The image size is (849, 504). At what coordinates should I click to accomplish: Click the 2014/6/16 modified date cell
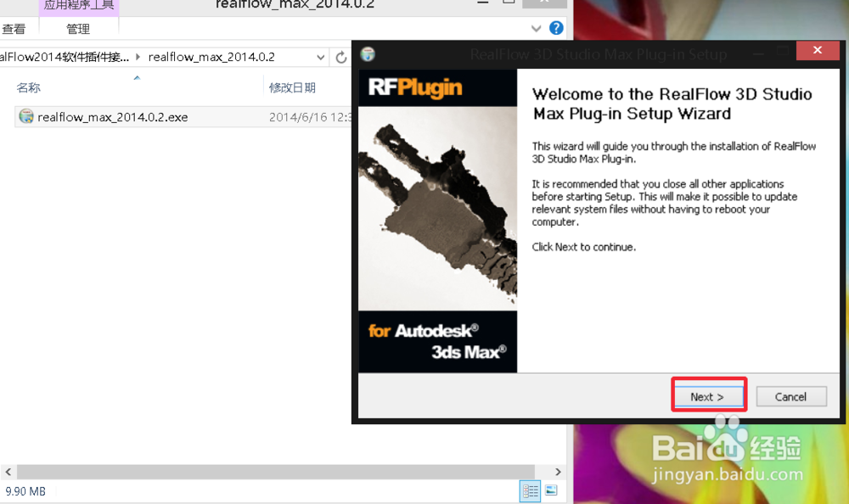[310, 117]
